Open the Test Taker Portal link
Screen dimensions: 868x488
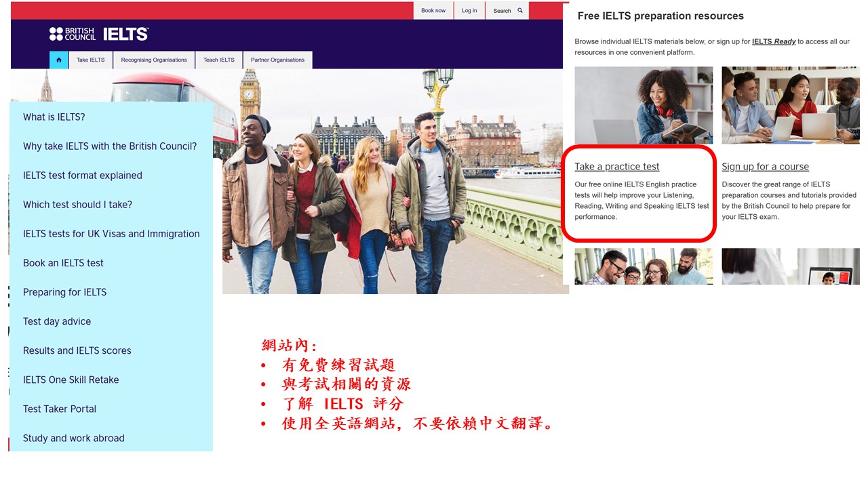pos(60,409)
